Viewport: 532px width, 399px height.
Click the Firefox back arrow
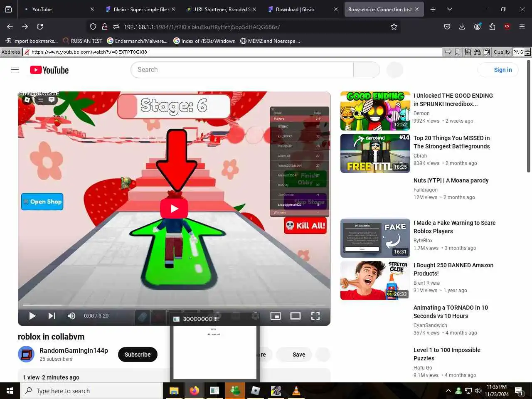(x=10, y=27)
